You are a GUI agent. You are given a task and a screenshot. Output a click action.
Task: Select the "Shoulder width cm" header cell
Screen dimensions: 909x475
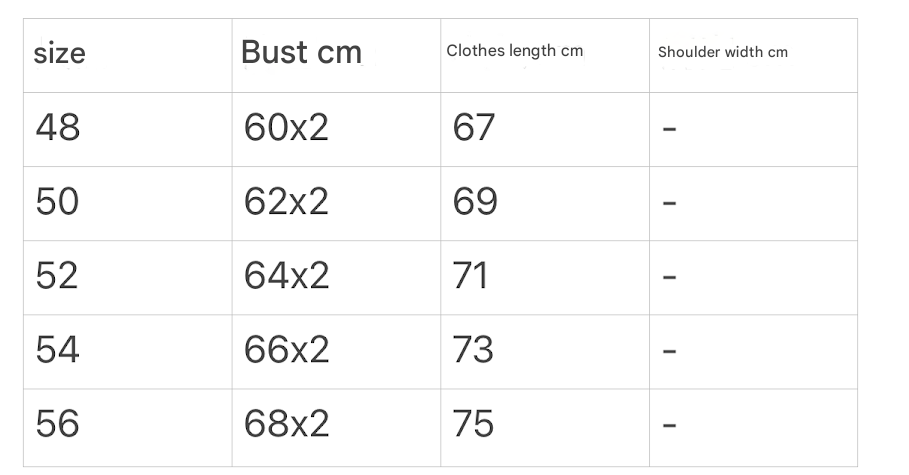tap(722, 52)
